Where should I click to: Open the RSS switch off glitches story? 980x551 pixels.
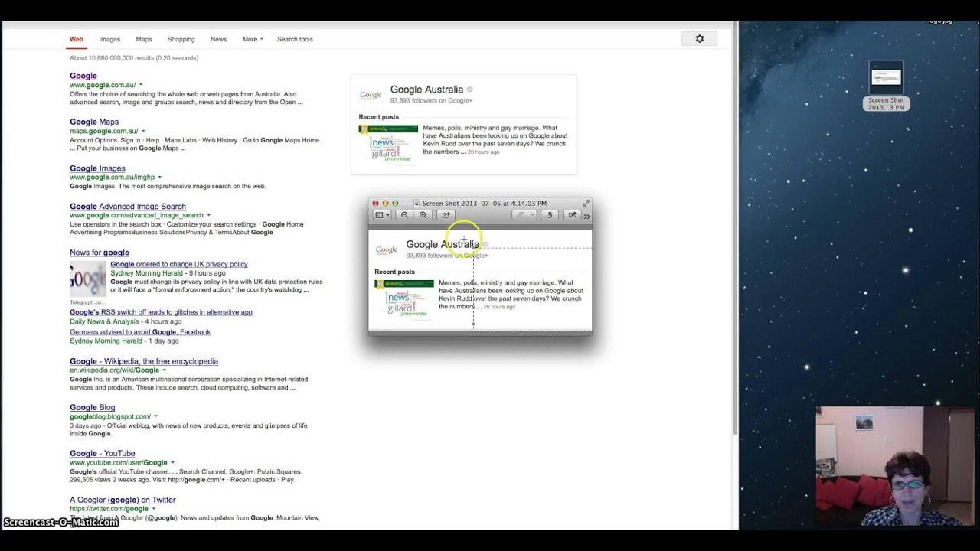point(161,312)
